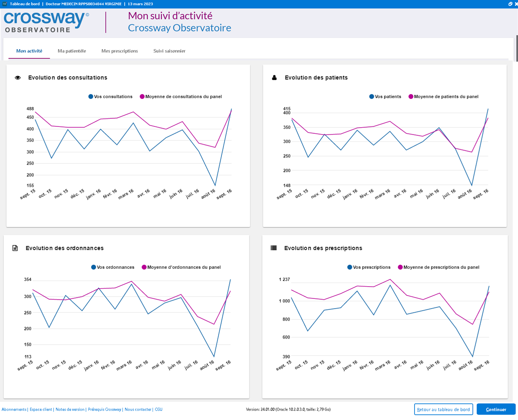Screen dimensions: 518x420
Task: Open the Notes de version link
Action: pyautogui.click(x=70, y=409)
